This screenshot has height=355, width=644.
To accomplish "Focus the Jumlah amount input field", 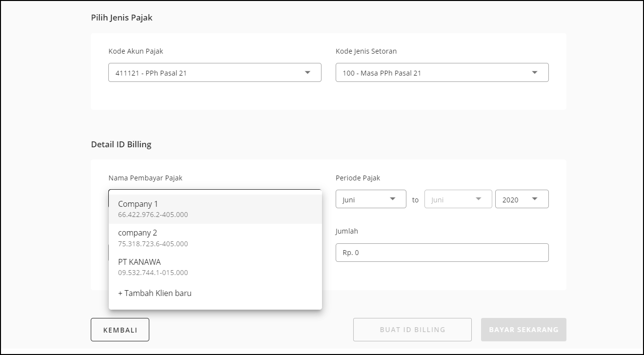I will [442, 253].
